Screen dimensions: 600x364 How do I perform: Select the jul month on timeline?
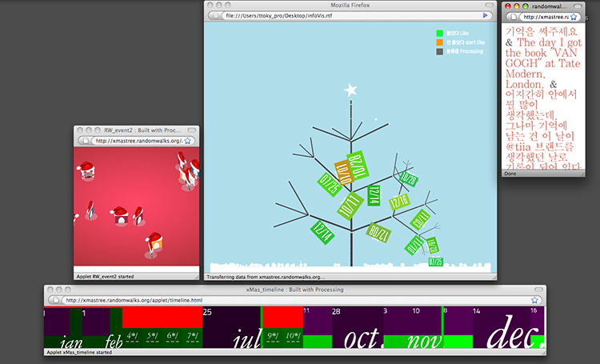click(x=246, y=338)
